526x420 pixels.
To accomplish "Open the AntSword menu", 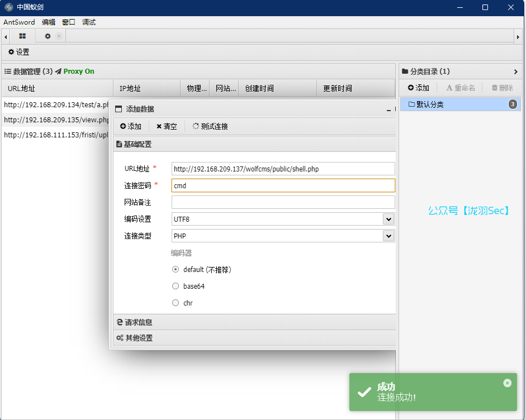I will tap(19, 22).
